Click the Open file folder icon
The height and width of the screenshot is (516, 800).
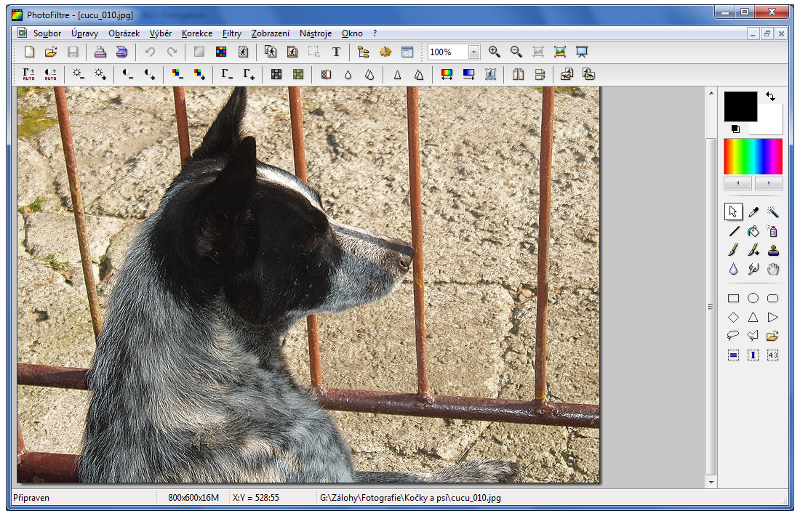(51, 52)
